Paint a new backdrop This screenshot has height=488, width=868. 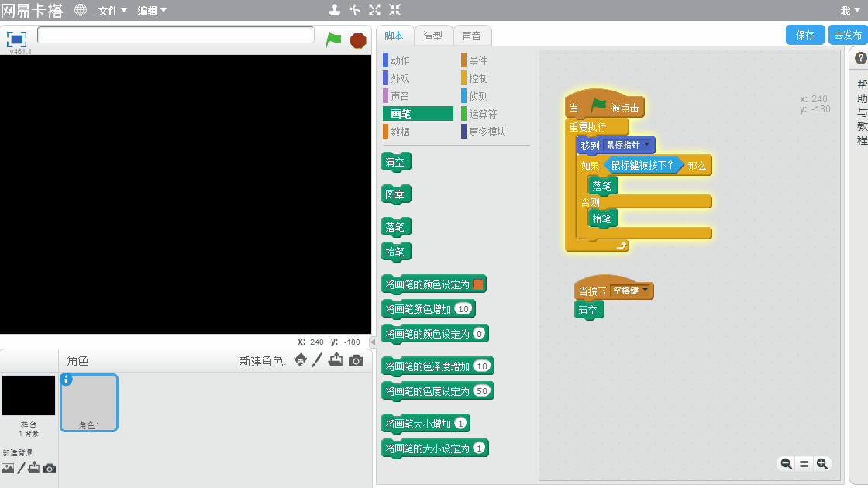click(x=21, y=468)
